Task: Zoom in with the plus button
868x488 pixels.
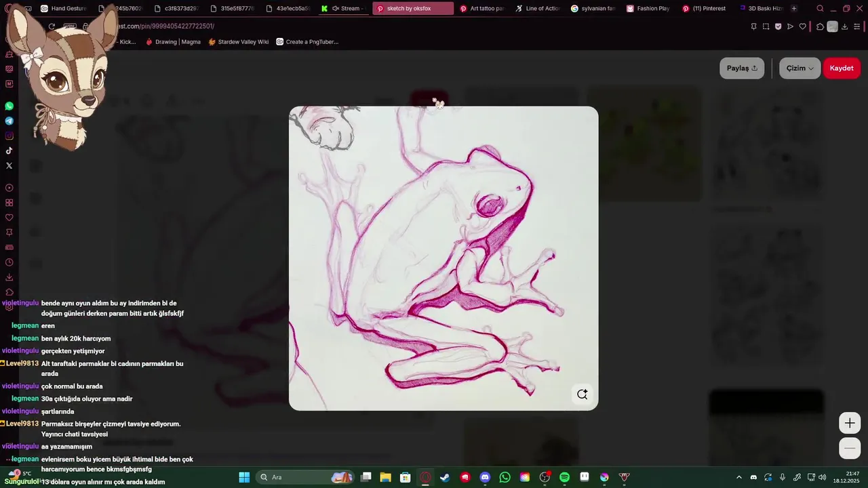Action: click(x=850, y=424)
